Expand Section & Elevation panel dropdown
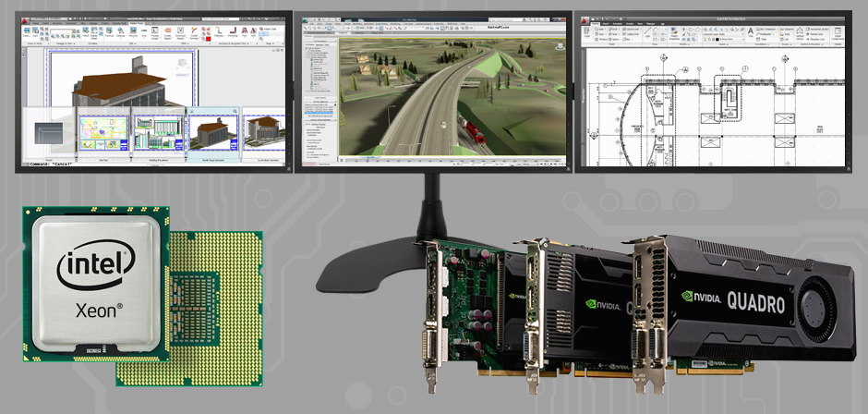The image size is (868, 414). (x=812, y=44)
